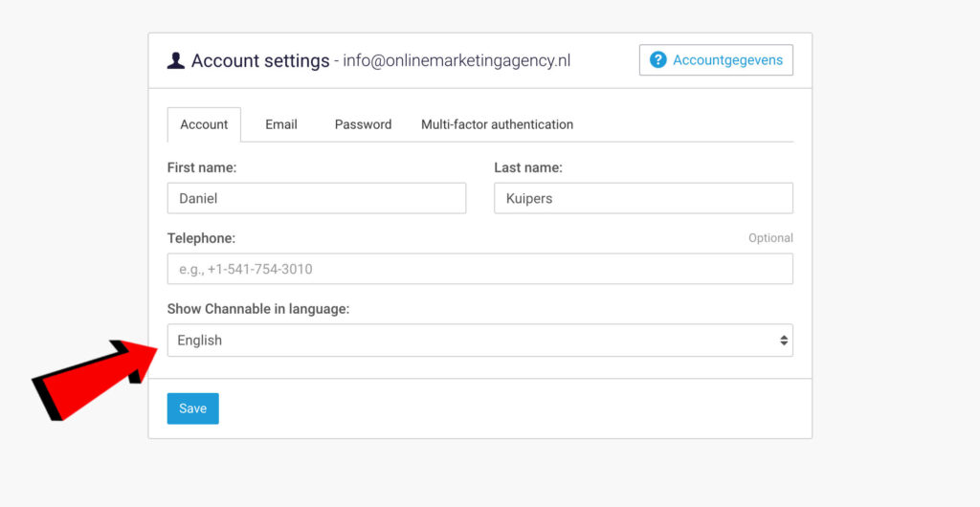980x507 pixels.
Task: Click the up-down arrows on language selector
Action: pos(783,341)
